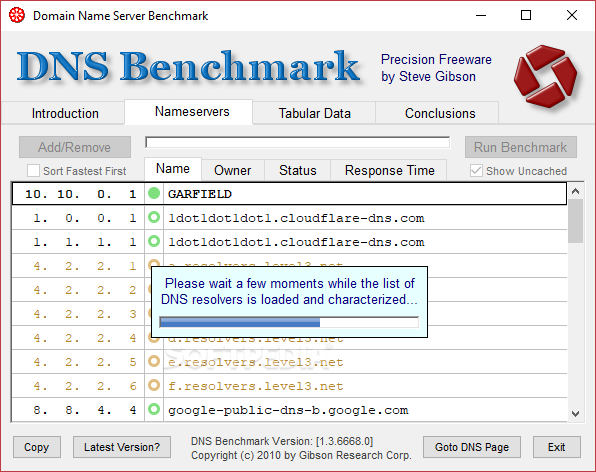Image resolution: width=596 pixels, height=472 pixels.
Task: Select the 1.0.0.1 cloudflare-dns.com row name
Action: (x=296, y=218)
